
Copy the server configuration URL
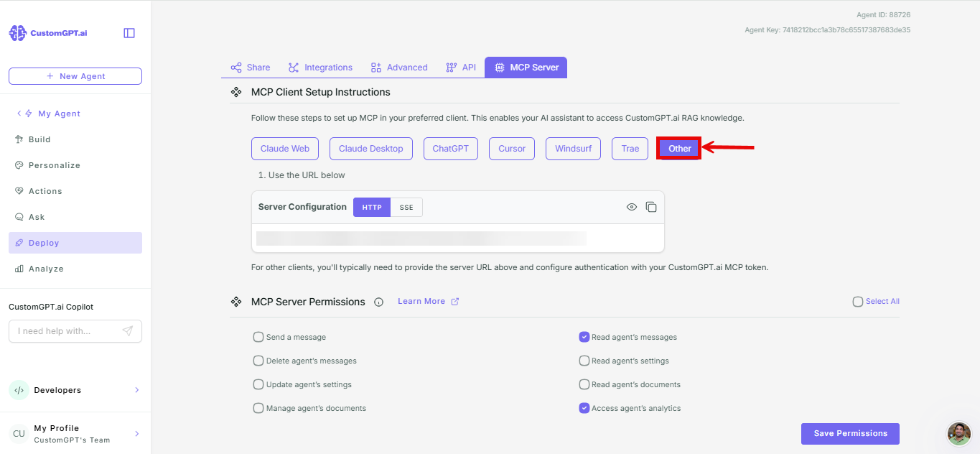tap(651, 207)
